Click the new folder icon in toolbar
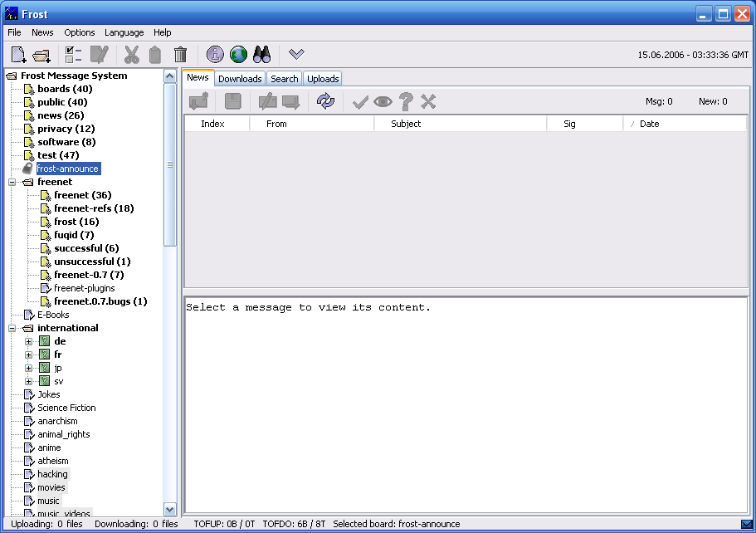This screenshot has width=756, height=533. click(42, 55)
